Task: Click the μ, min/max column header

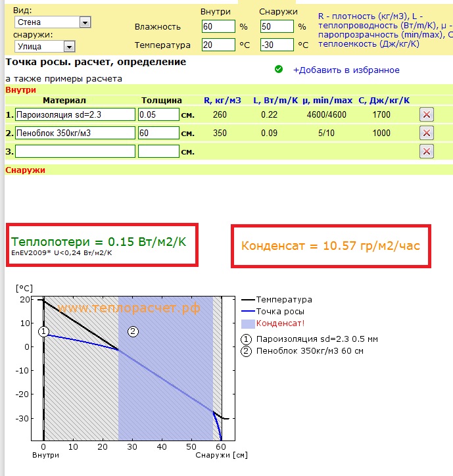Action: 327,101
